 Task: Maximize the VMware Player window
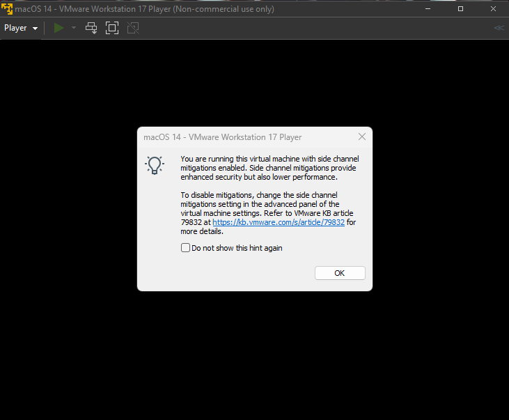click(461, 9)
